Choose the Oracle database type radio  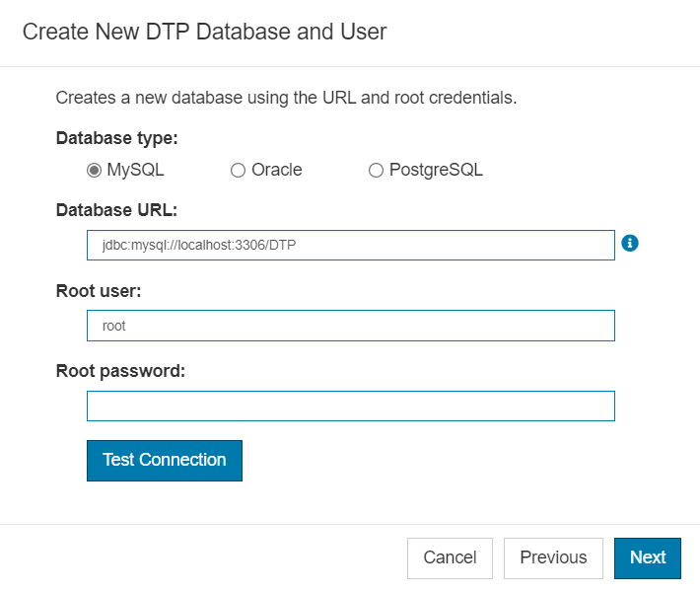point(238,171)
